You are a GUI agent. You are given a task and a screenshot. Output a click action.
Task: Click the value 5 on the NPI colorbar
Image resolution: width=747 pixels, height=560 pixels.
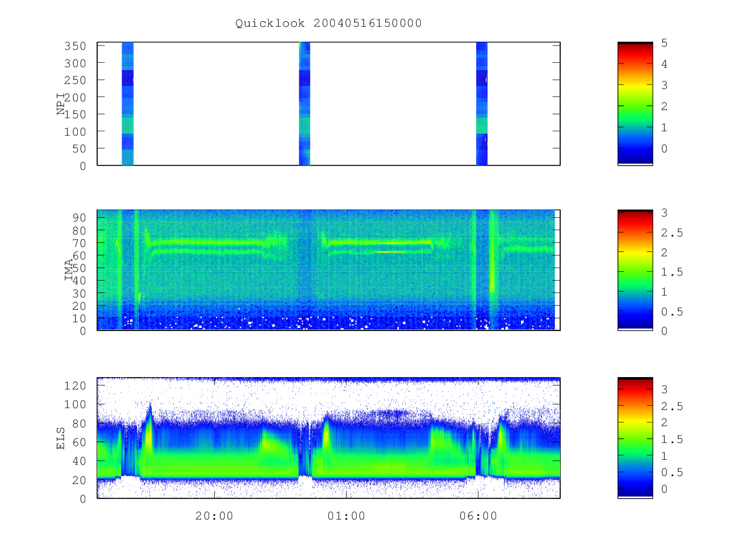[665, 43]
